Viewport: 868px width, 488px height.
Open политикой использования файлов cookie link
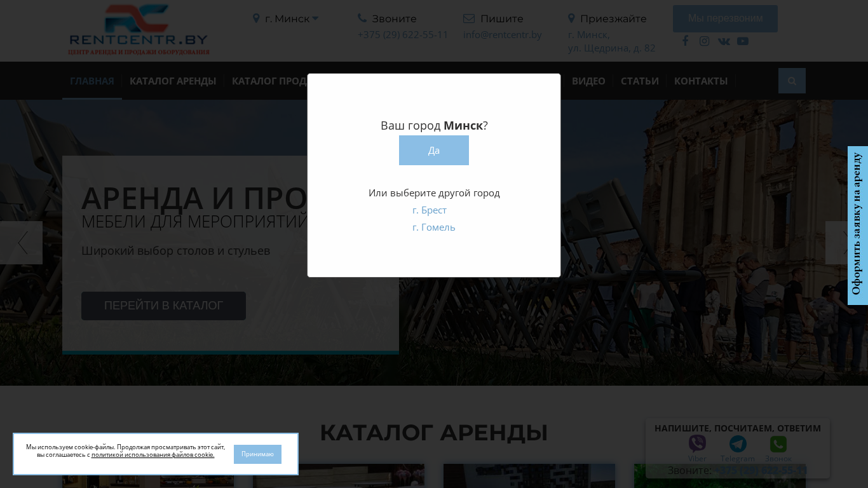pyautogui.click(x=153, y=455)
